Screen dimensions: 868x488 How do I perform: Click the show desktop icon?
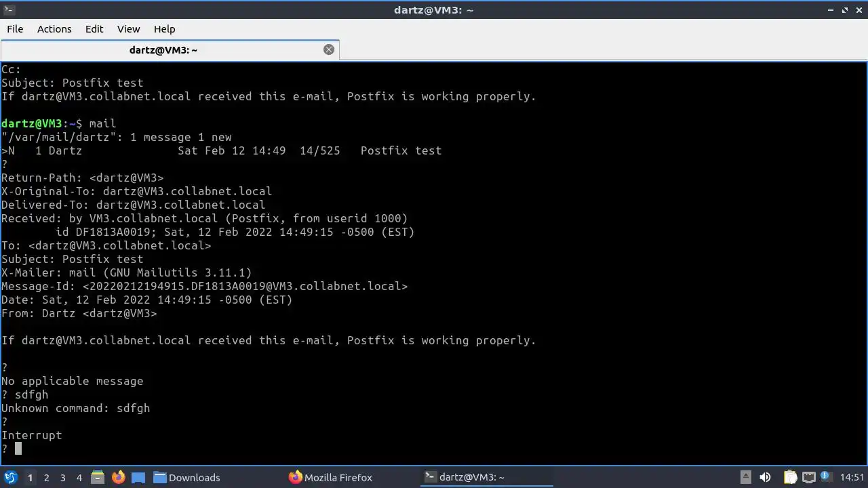(x=138, y=477)
